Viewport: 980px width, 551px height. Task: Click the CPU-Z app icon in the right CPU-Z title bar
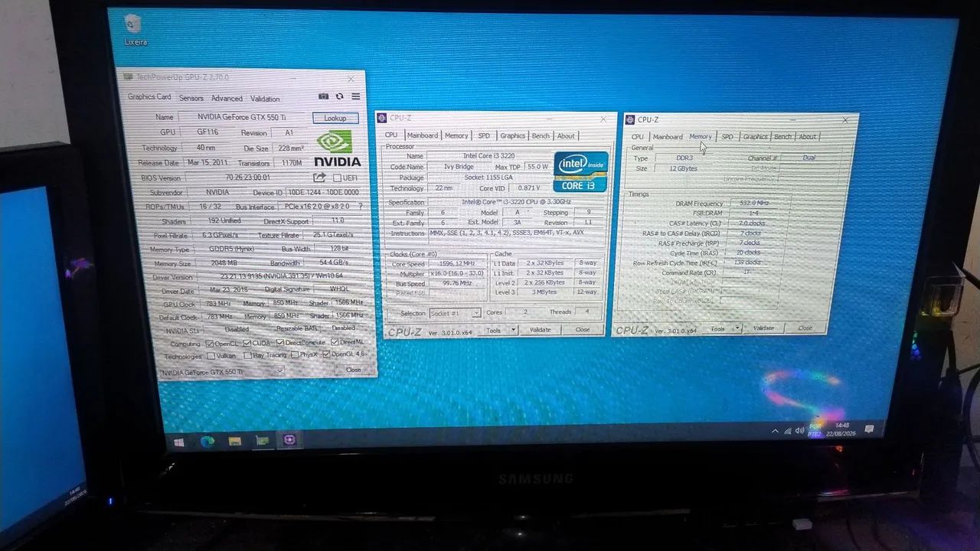pyautogui.click(x=630, y=119)
